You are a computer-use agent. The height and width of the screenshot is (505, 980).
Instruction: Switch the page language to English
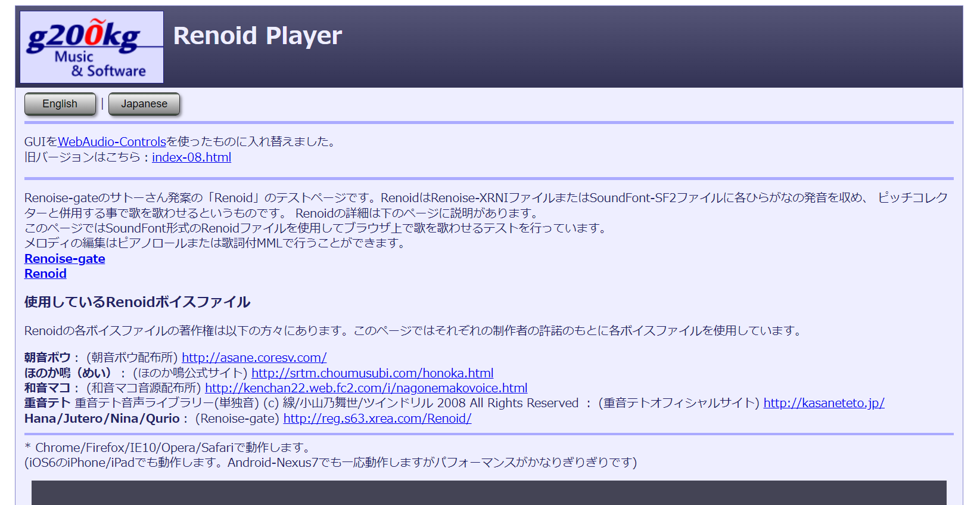[x=60, y=104]
